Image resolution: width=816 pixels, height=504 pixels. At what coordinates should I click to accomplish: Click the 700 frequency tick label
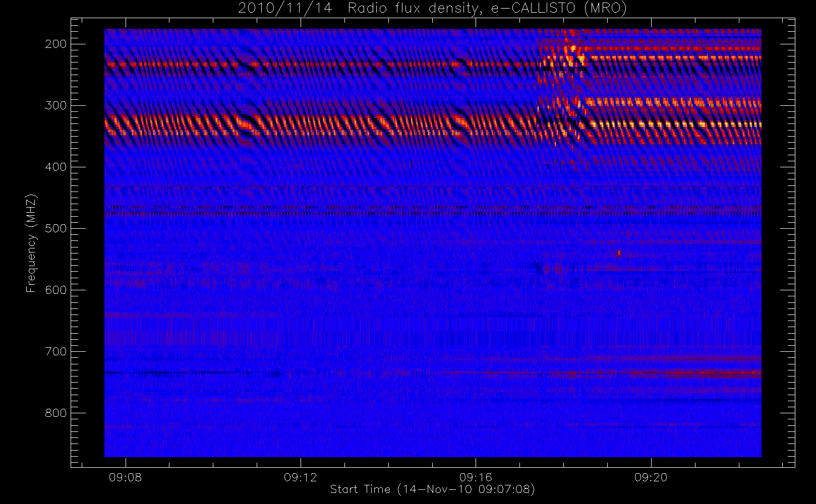55,351
